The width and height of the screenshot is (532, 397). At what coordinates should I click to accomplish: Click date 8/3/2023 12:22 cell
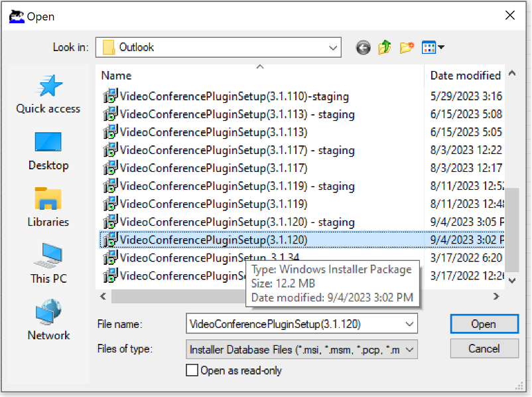click(x=466, y=150)
